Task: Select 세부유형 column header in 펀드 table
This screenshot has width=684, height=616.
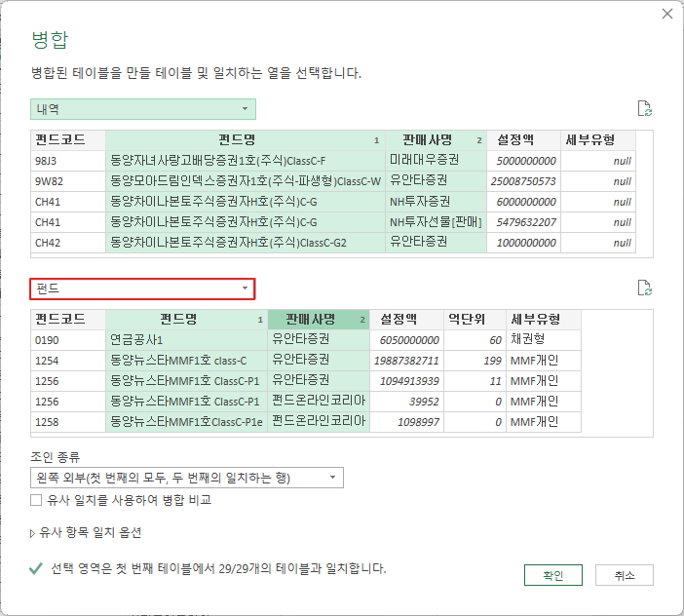Action: (544, 320)
